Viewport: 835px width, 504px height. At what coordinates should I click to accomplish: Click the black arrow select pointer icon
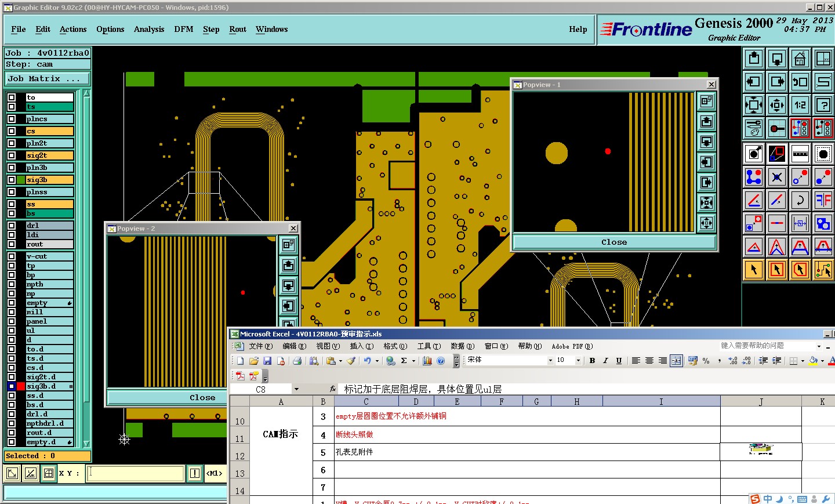tap(754, 270)
